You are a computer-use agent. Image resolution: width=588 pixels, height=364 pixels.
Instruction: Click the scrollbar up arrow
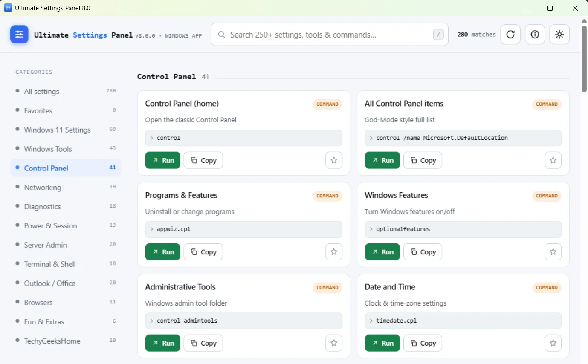584,20
